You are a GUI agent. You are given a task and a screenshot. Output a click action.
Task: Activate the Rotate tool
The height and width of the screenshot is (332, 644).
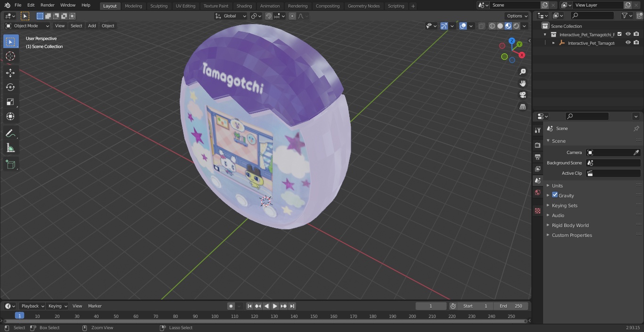tap(10, 87)
